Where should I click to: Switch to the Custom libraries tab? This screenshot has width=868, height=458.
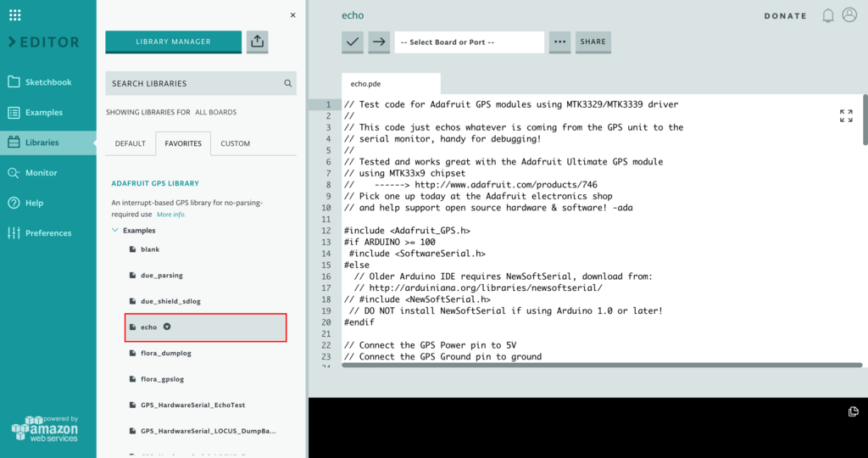click(236, 143)
